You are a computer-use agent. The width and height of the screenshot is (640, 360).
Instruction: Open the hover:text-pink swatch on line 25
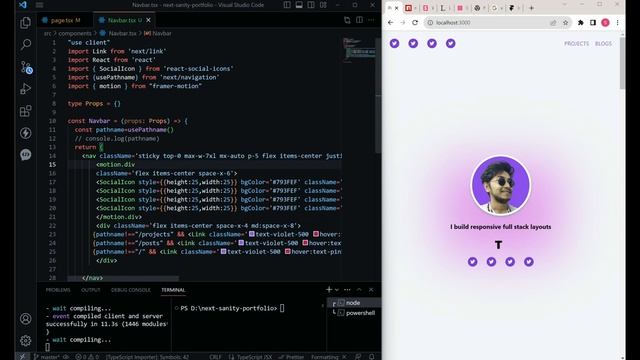coord(288,251)
